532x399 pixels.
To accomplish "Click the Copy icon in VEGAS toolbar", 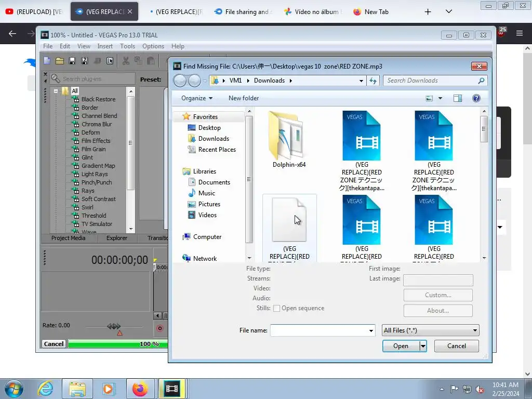I will coord(138,61).
